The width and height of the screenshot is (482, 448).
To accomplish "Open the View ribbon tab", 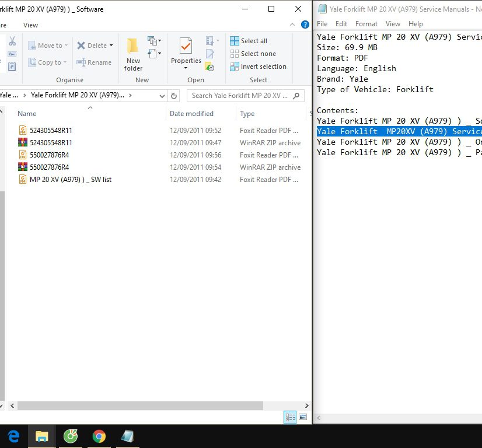I will click(x=30, y=25).
